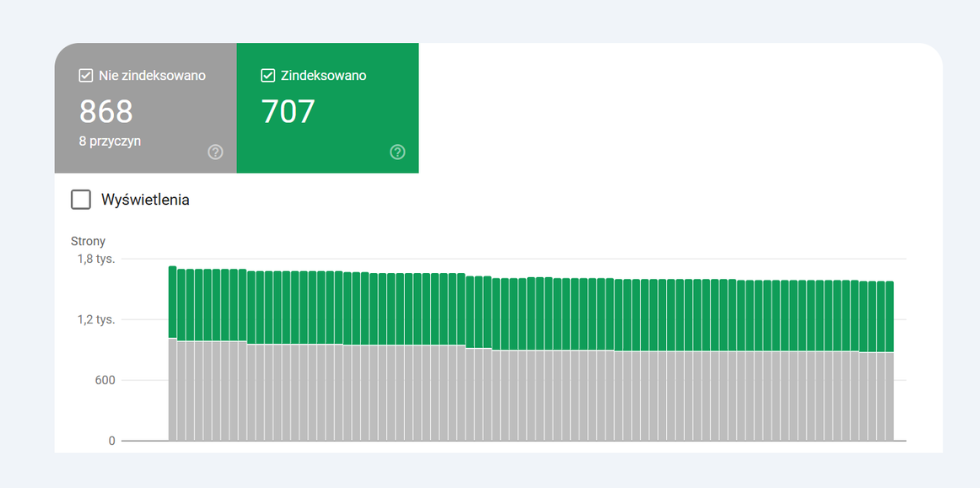Click the 868 not-indexed count
Image resolution: width=980 pixels, height=488 pixels.
click(105, 111)
